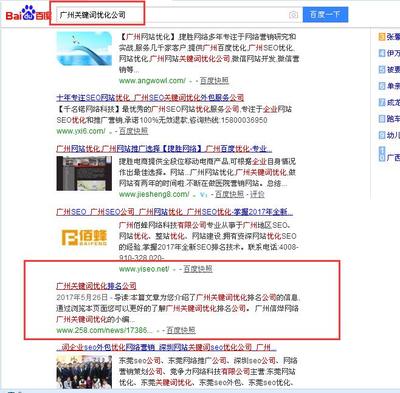Viewport: 400px width, 393px height.
Task: Click the arrow after www.258.com/news URL
Action: pos(157,331)
